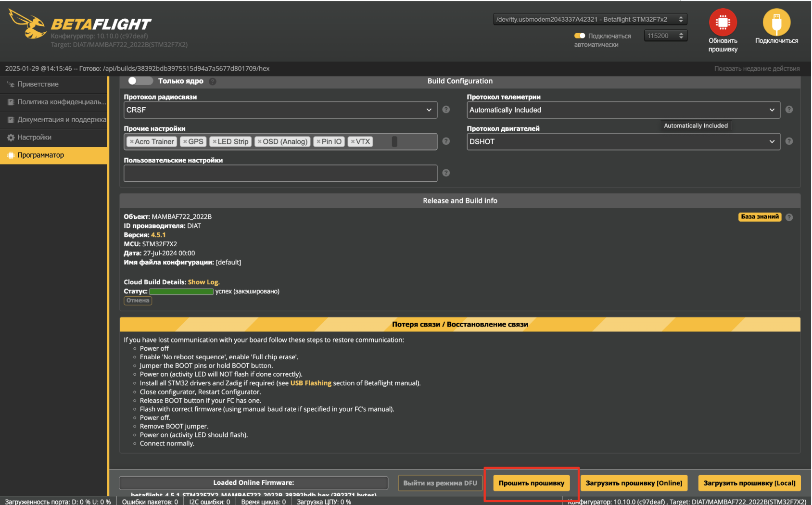Remove the GPS tag via its x
This screenshot has height=505, width=812.
click(x=185, y=142)
